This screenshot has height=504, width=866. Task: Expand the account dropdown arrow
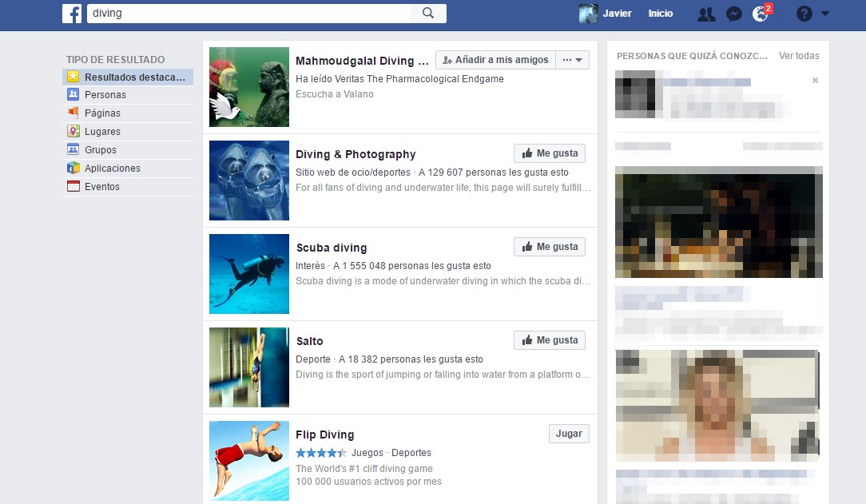point(825,14)
